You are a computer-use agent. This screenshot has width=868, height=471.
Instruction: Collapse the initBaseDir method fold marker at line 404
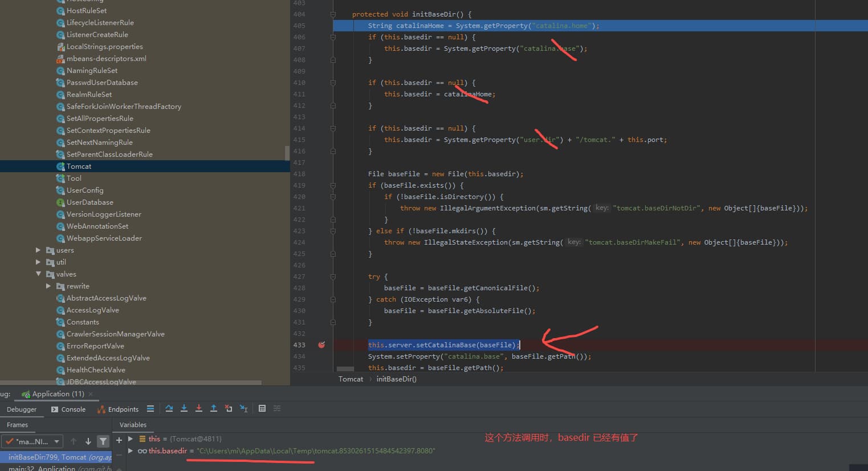(333, 14)
